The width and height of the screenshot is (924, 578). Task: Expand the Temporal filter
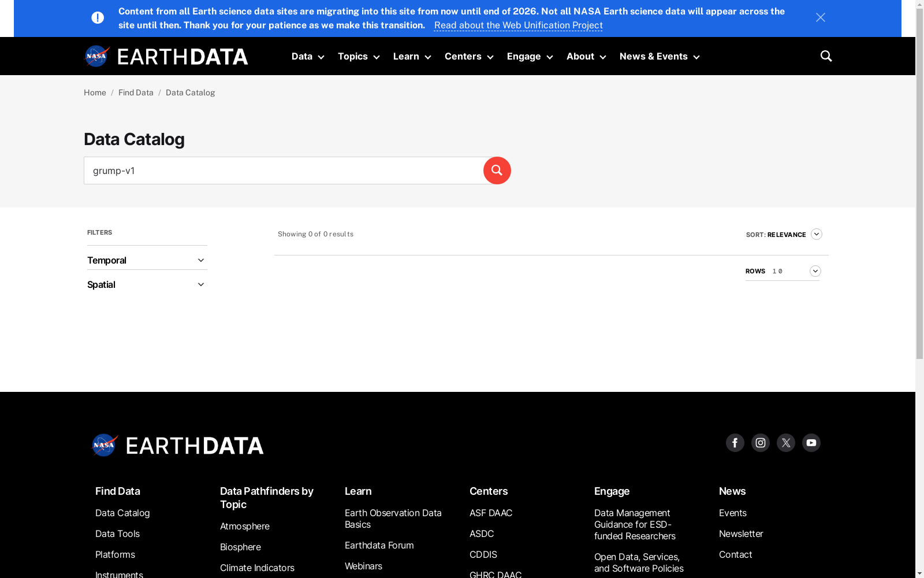tap(147, 260)
